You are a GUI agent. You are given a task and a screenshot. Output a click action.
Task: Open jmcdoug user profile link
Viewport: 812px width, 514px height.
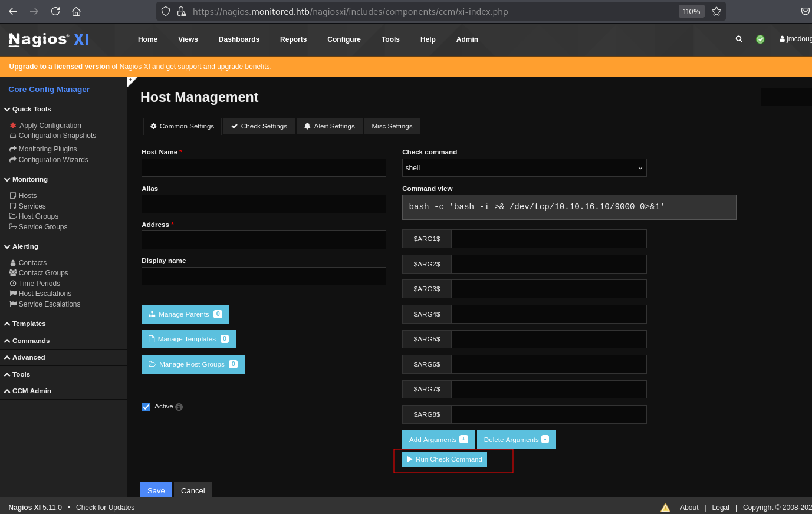[x=795, y=39]
